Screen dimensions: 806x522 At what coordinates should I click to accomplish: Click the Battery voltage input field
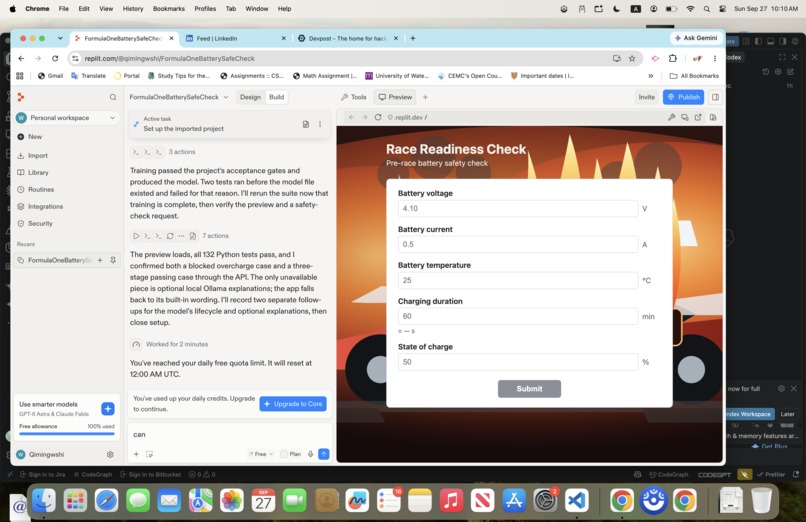click(518, 208)
